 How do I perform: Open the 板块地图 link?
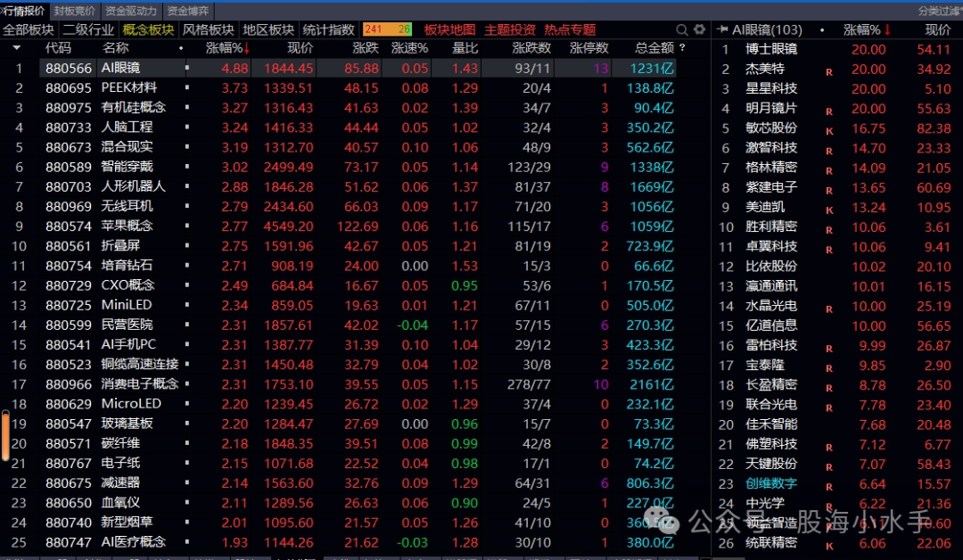tap(449, 29)
